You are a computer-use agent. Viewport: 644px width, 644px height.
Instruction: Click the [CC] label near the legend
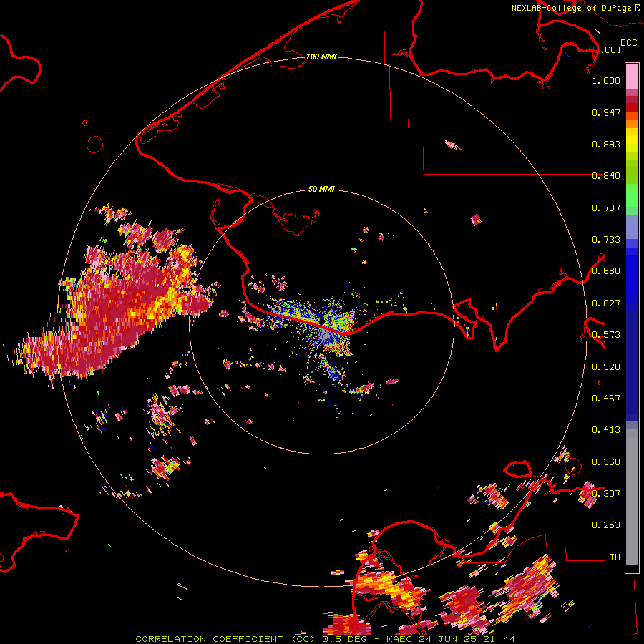click(610, 49)
